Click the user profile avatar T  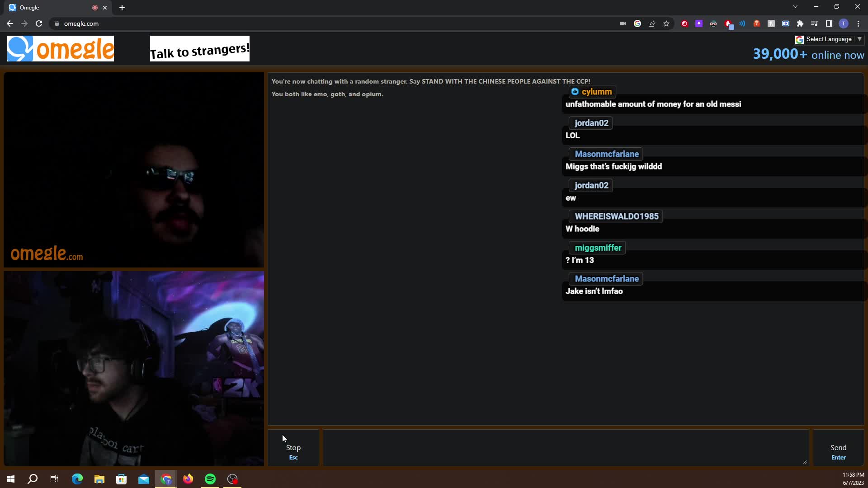pyautogui.click(x=844, y=23)
